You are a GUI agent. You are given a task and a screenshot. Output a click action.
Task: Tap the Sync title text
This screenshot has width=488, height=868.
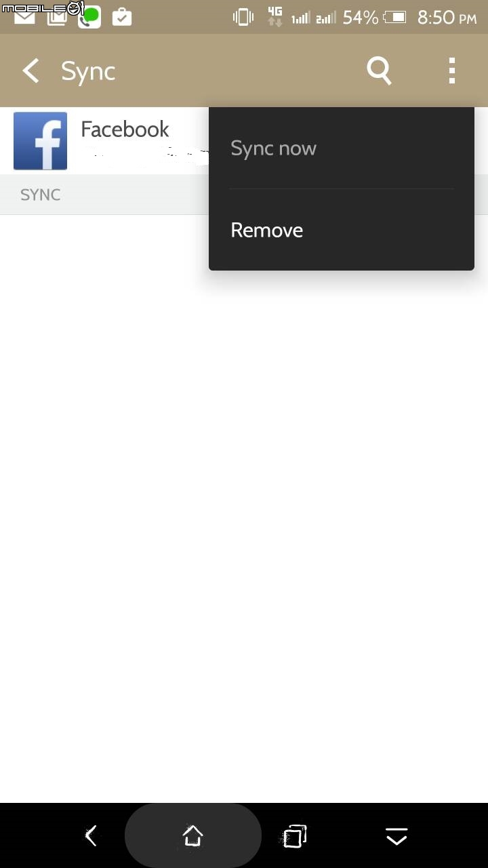pyautogui.click(x=88, y=71)
